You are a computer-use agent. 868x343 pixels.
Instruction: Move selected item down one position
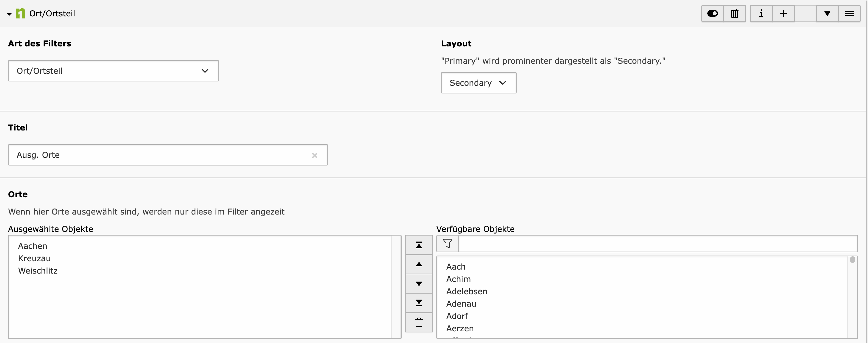(x=419, y=284)
